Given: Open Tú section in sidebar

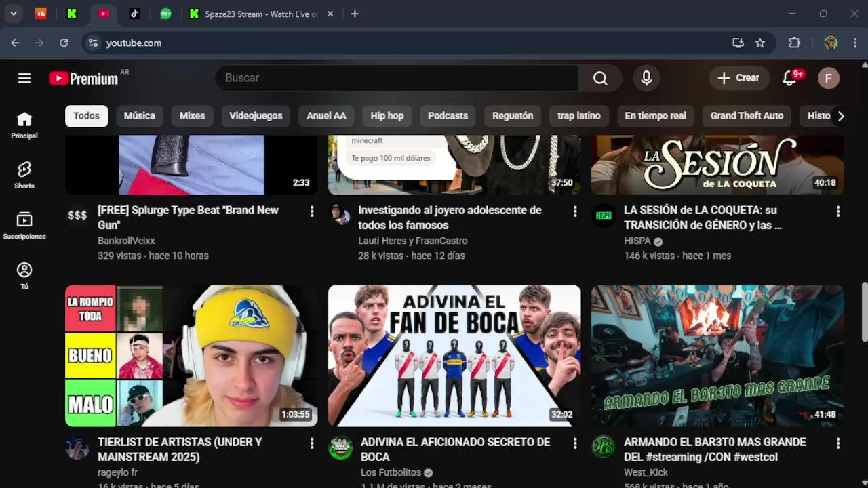Looking at the screenshot, I should tap(24, 276).
